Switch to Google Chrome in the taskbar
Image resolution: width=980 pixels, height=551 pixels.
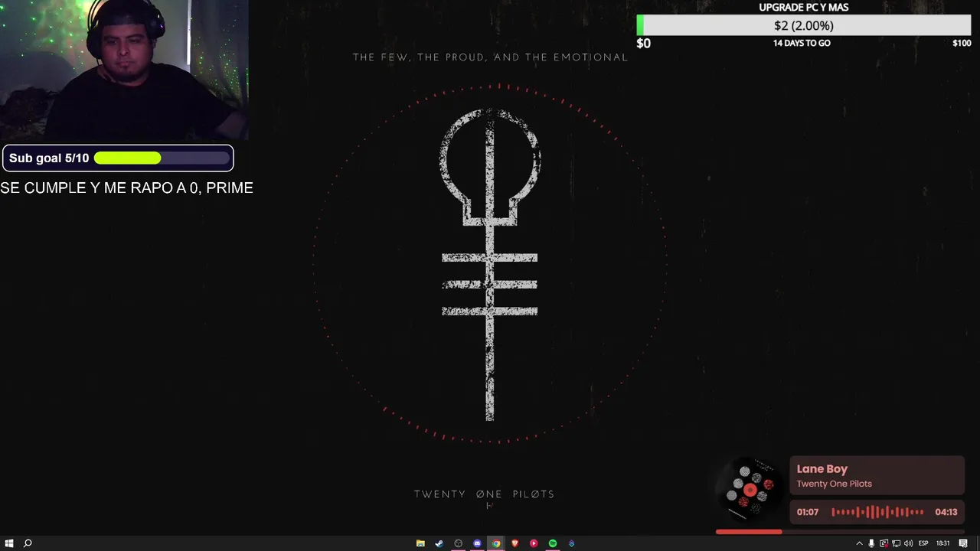tap(496, 543)
